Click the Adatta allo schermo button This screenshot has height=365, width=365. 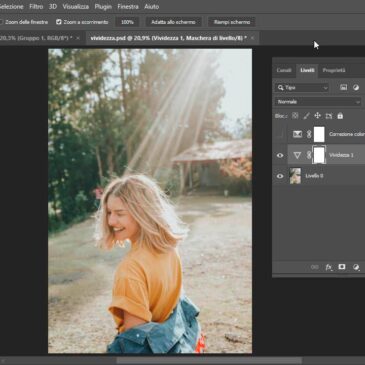[173, 22]
